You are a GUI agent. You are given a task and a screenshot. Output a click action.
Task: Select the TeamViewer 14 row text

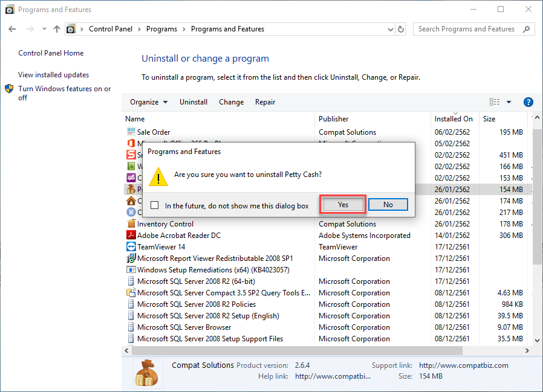pos(161,246)
